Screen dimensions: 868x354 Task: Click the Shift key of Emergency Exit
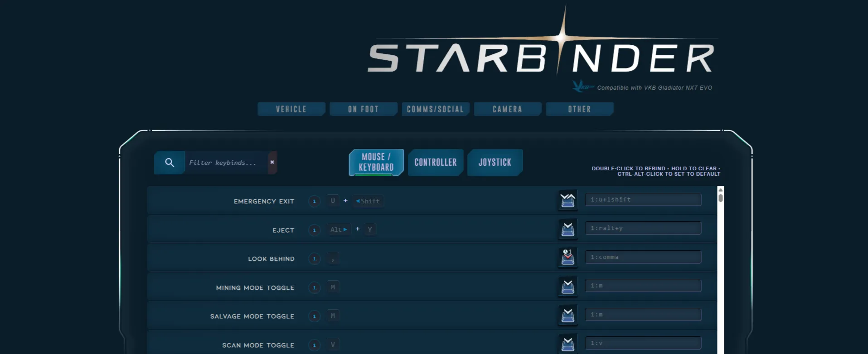coord(368,201)
